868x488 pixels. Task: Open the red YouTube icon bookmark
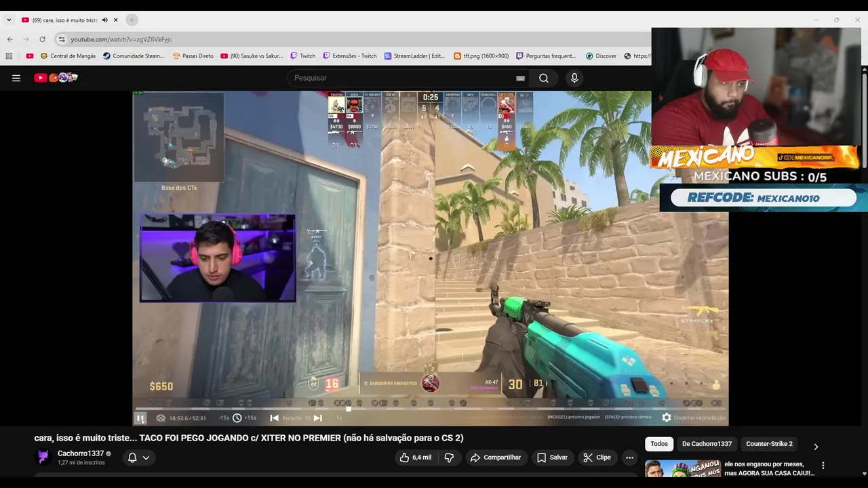coord(30,56)
